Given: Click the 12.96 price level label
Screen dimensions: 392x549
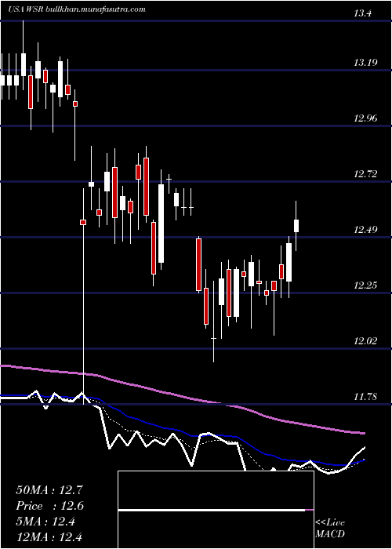Looking at the screenshot, I should point(365,118).
